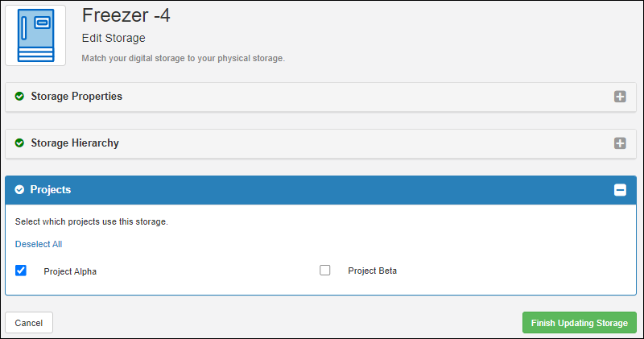Open the Storage Hierarchy section header
Screen dimensions: 644x339
(320, 143)
